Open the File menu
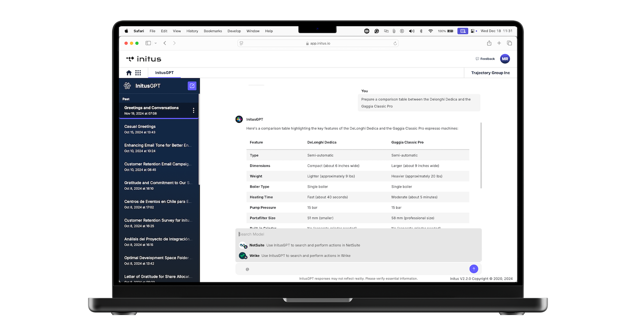This screenshot has width=644, height=328. [152, 31]
